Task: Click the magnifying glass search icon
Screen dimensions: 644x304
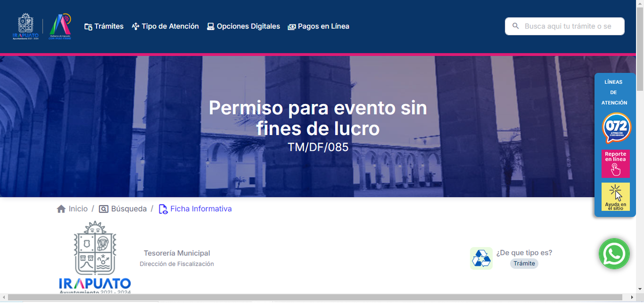Action: [x=516, y=26]
